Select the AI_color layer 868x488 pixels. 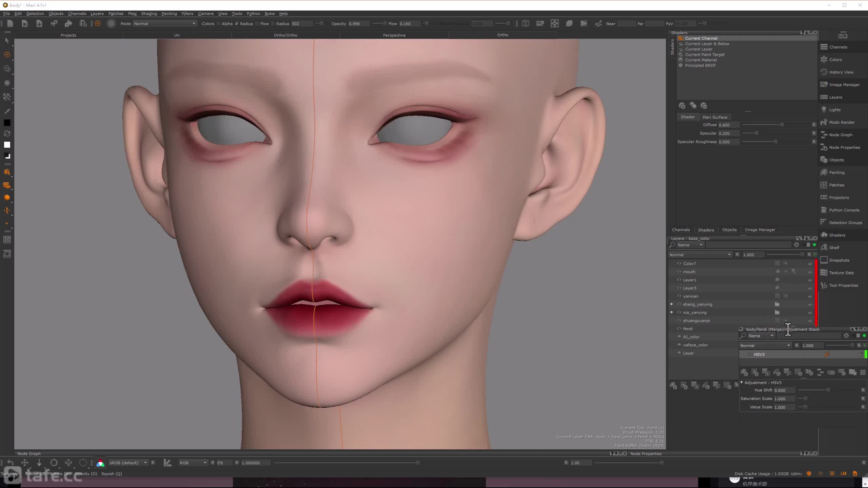pyautogui.click(x=691, y=337)
